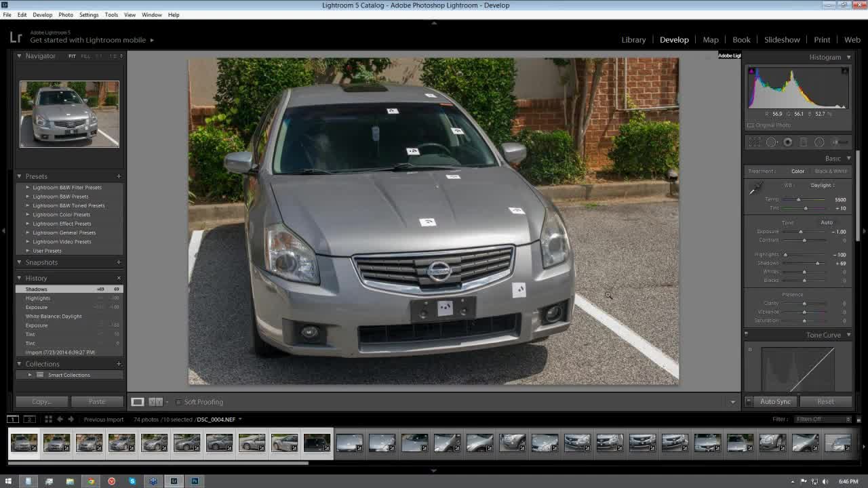Activate the Tone Curve targeted adjustment tool
Image resolution: width=868 pixels, height=488 pixels.
click(750, 350)
